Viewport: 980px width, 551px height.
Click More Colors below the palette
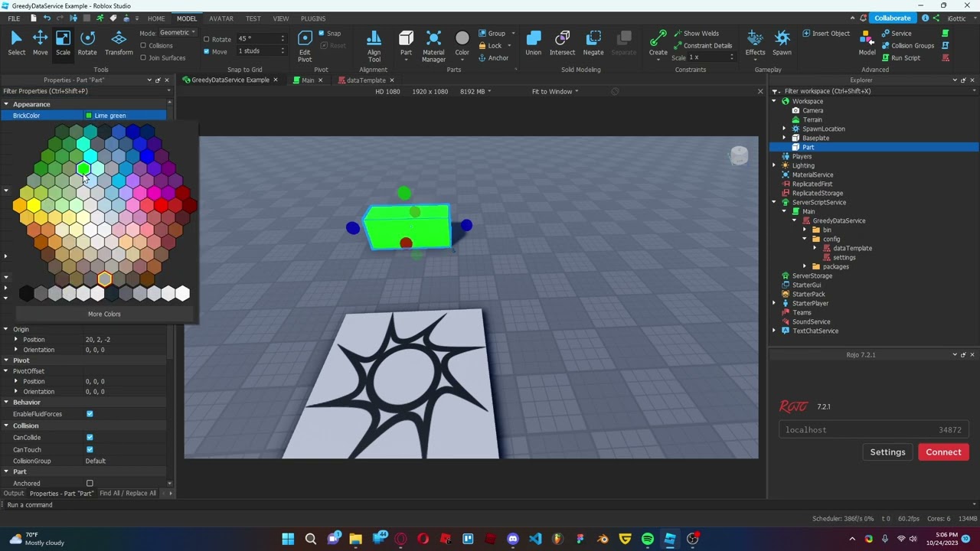pos(104,314)
